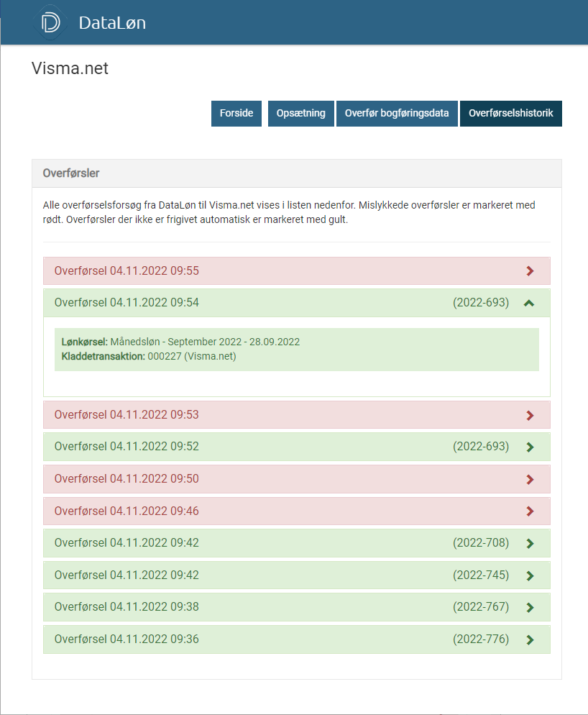Expand the 2022-767 transfer chevron

coord(530,607)
